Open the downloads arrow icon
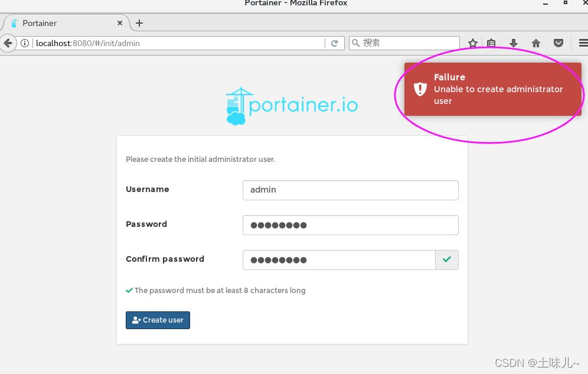 (x=514, y=43)
